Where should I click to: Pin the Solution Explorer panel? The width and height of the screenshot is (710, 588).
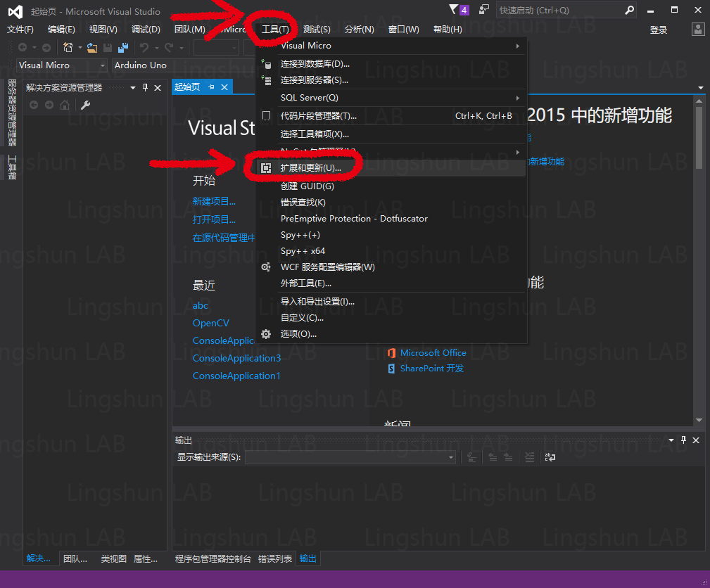(x=146, y=87)
